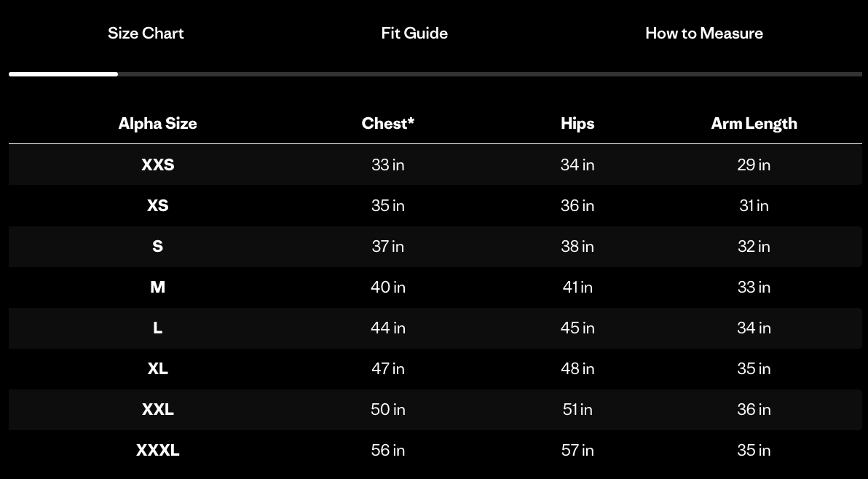Select the L size row label

tap(157, 328)
